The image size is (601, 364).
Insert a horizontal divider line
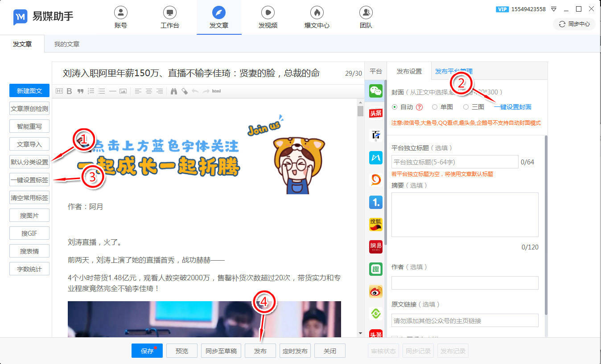pyautogui.click(x=113, y=91)
